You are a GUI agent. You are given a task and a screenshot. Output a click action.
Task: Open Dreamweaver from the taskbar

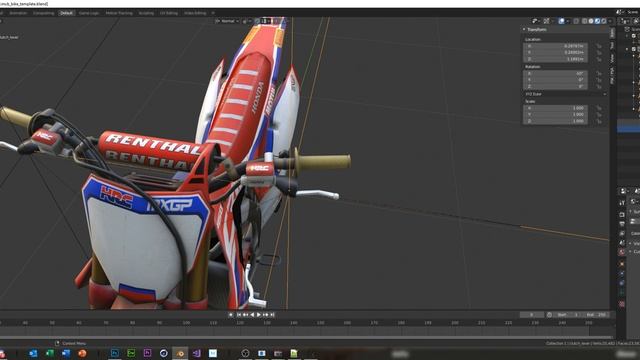click(131, 353)
